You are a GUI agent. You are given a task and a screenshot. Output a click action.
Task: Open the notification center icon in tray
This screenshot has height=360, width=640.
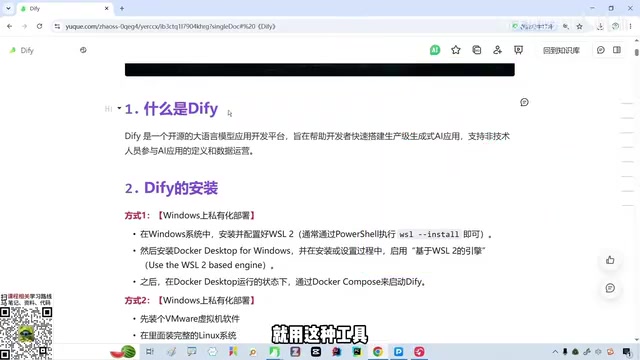click(x=627, y=351)
